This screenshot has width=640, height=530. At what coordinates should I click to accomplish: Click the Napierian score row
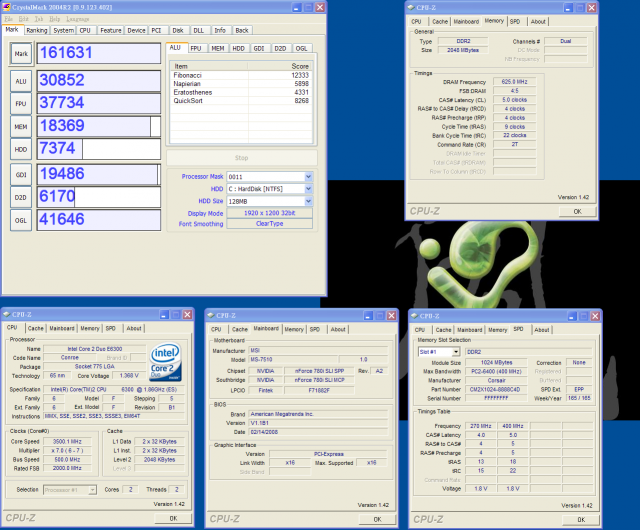point(241,84)
